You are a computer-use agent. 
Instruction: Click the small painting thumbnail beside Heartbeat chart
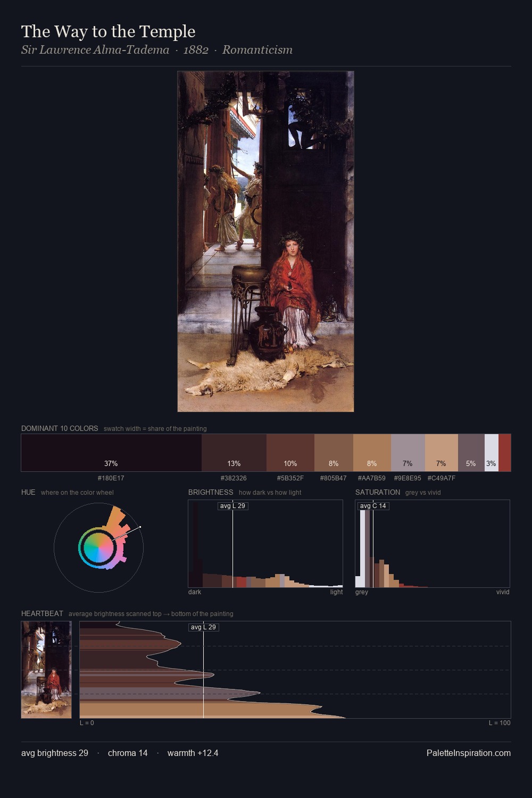46,670
